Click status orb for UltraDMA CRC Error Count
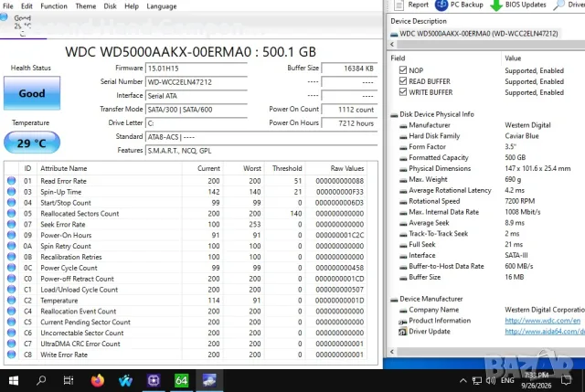Image resolution: width=585 pixels, height=392 pixels. pos(12,344)
